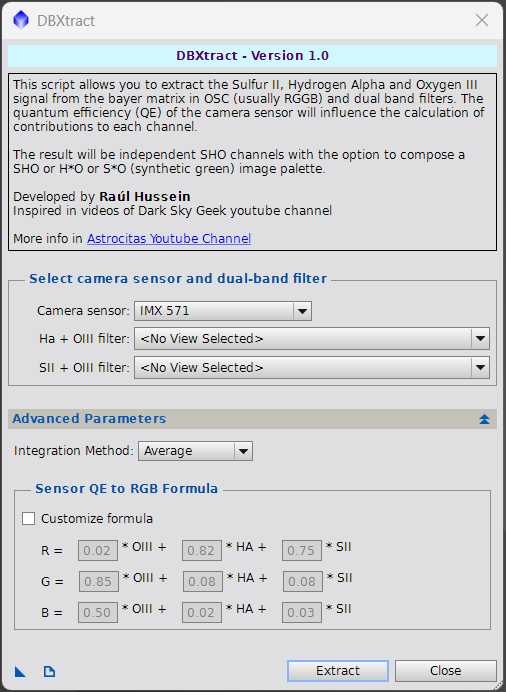506x692 pixels.
Task: Enable the Customize formula checkbox
Action: click(x=29, y=519)
